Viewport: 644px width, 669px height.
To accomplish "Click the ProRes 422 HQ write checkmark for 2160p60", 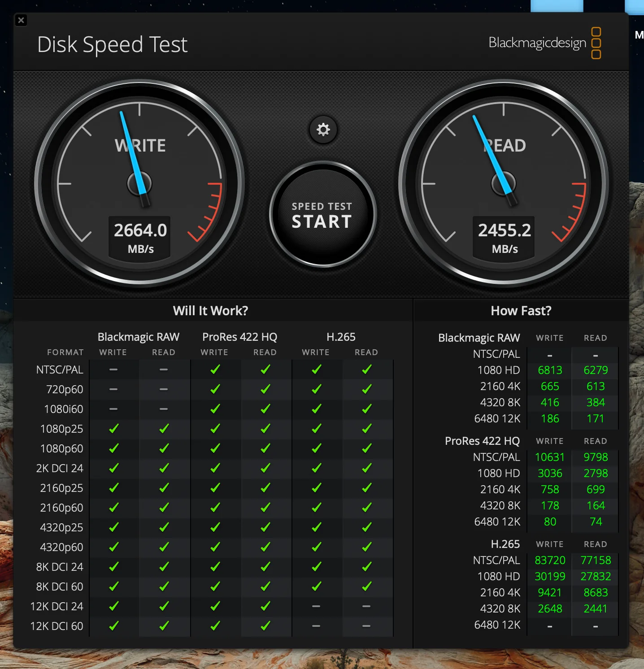I will click(215, 508).
